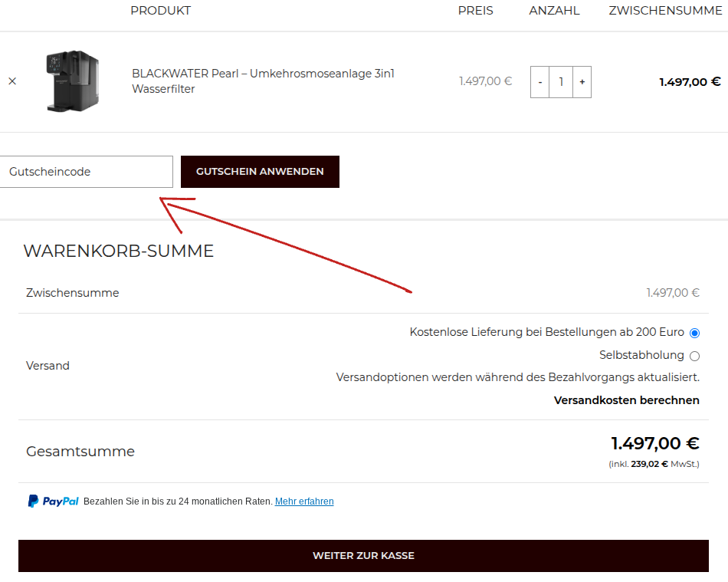Expand Versandkosten berechnen
This screenshot has width=728, height=582.
click(x=626, y=400)
